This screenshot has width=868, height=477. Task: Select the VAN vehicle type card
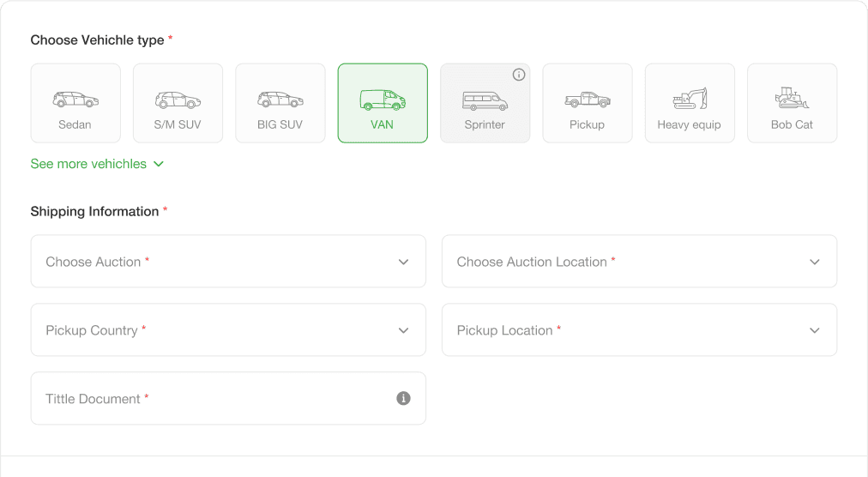(x=383, y=103)
